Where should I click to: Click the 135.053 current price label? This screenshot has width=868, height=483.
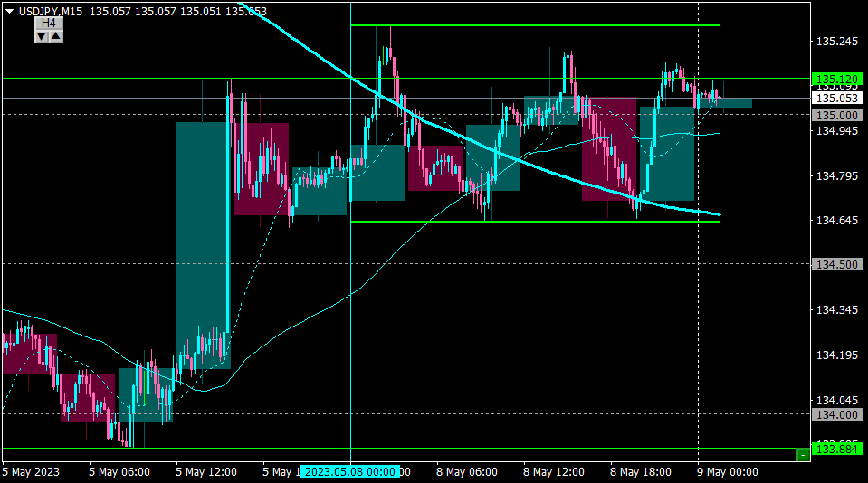point(837,98)
